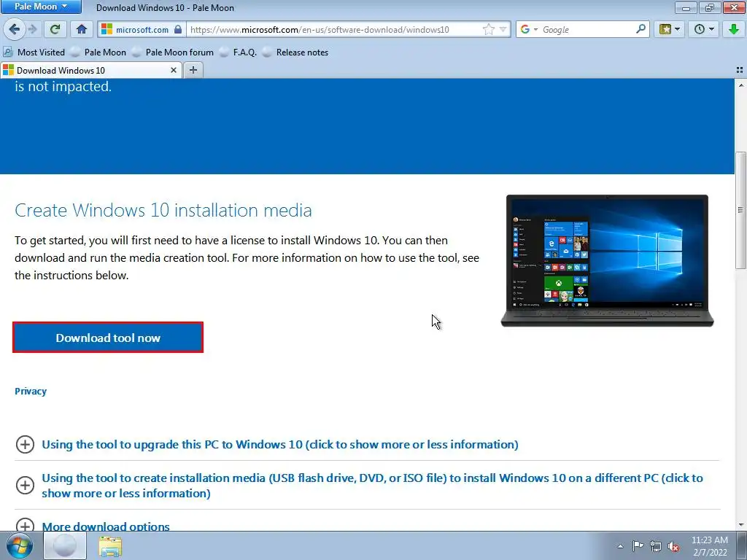Click the Download tool now button
This screenshot has height=560, width=747.
click(108, 338)
